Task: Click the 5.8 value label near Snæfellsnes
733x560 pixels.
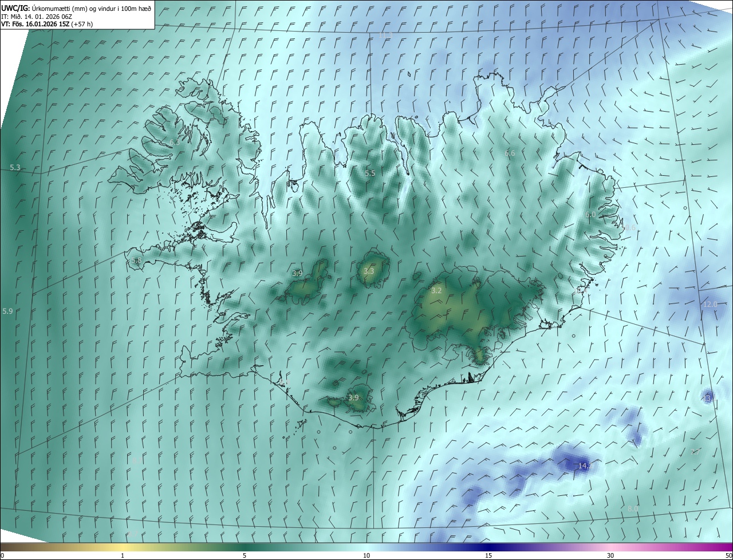Action: point(136,261)
